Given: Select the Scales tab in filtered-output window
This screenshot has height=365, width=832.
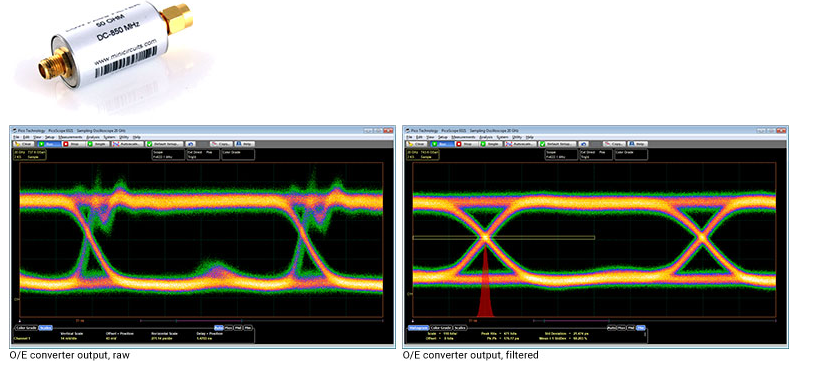Looking at the screenshot, I should tap(461, 328).
